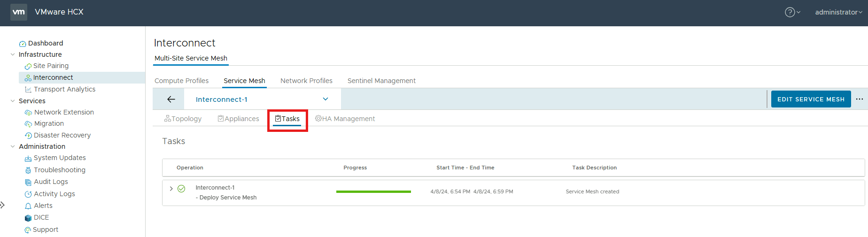This screenshot has width=868, height=237.
Task: Open the more actions ellipsis menu
Action: 860,99
